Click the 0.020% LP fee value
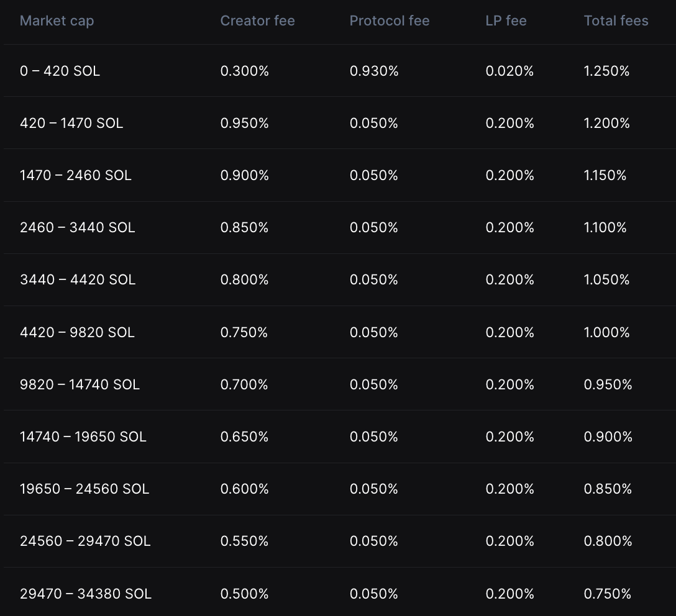 point(509,71)
